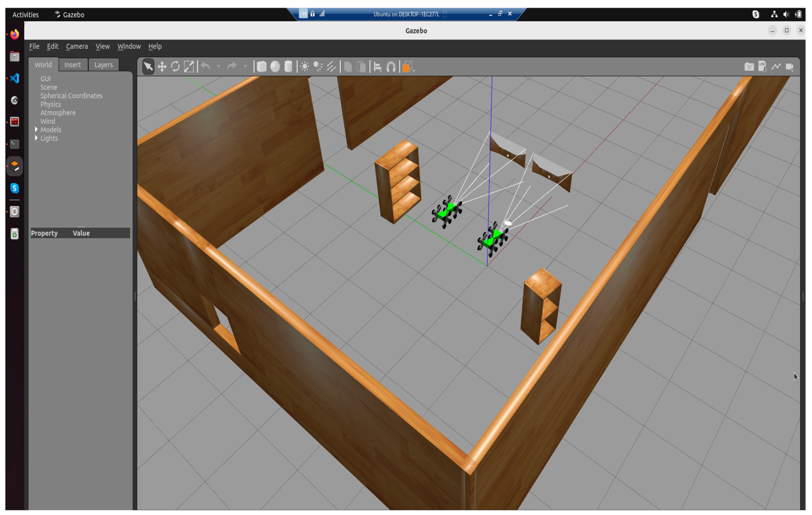Image resolution: width=812 pixels, height=515 pixels.
Task: Select the translate mode tool
Action: click(x=162, y=67)
